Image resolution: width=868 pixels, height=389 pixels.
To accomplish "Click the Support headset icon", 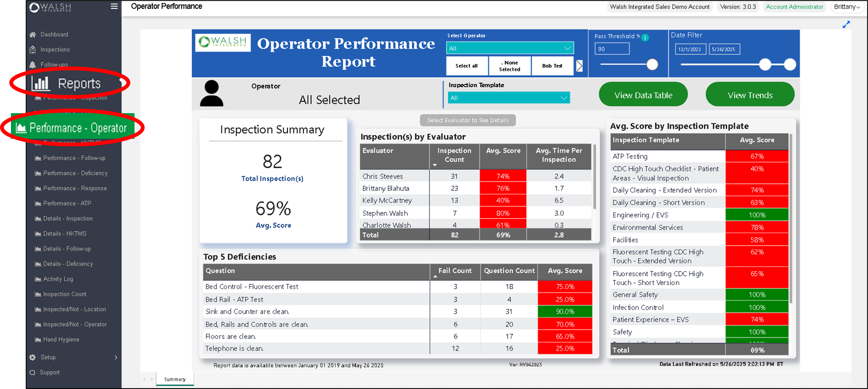I will (32, 373).
